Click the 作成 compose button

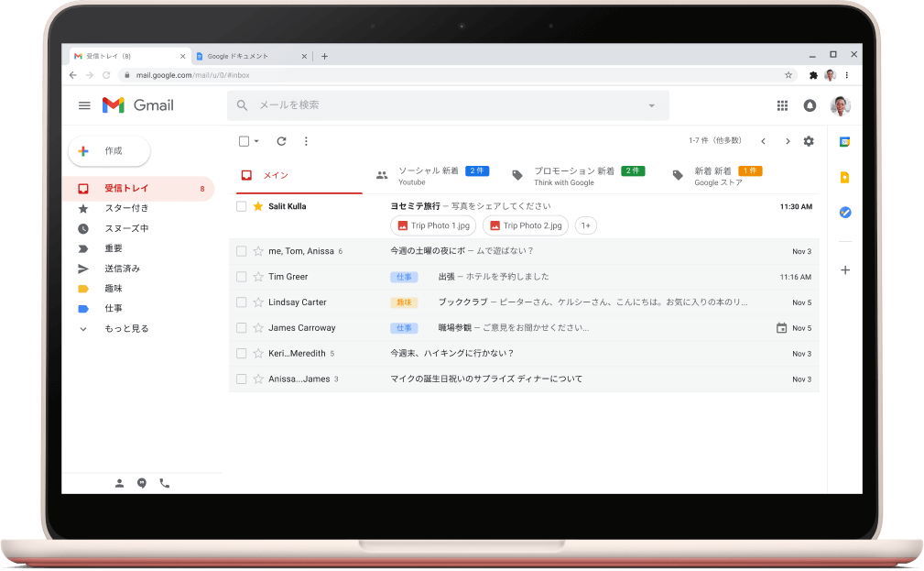coord(110,151)
